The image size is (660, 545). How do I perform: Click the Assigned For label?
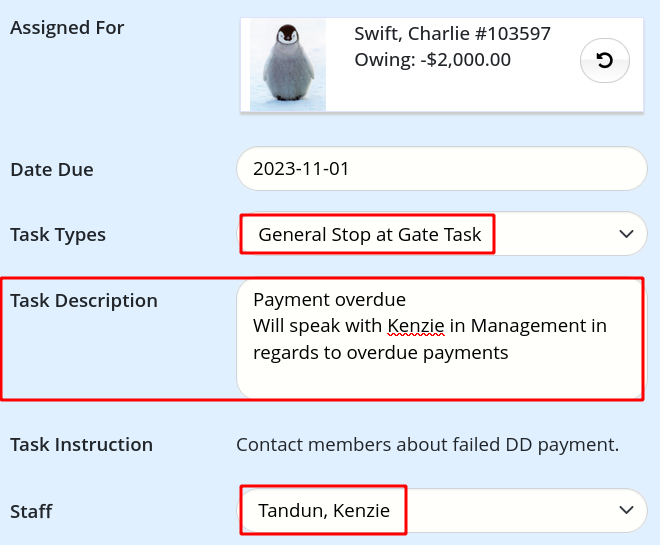[67, 28]
